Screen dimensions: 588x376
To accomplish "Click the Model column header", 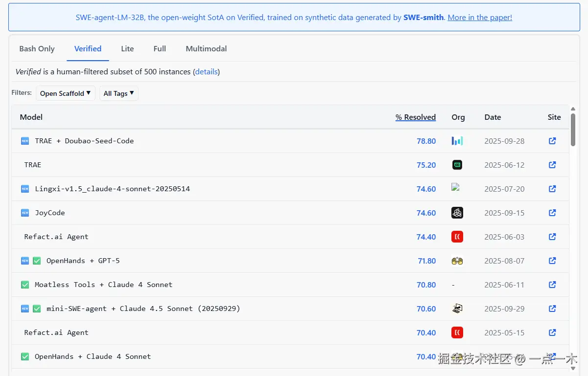I will click(31, 117).
